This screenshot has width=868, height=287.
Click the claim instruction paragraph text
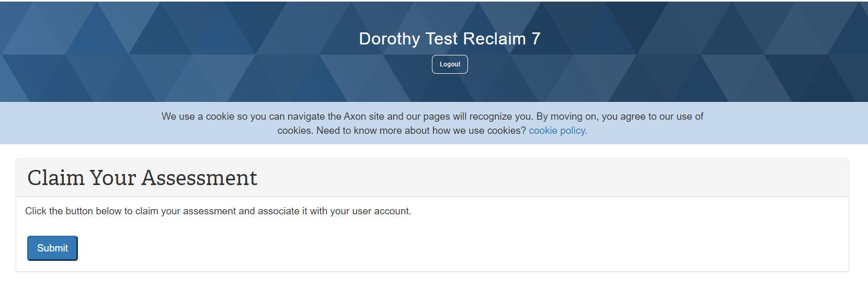pyautogui.click(x=218, y=211)
